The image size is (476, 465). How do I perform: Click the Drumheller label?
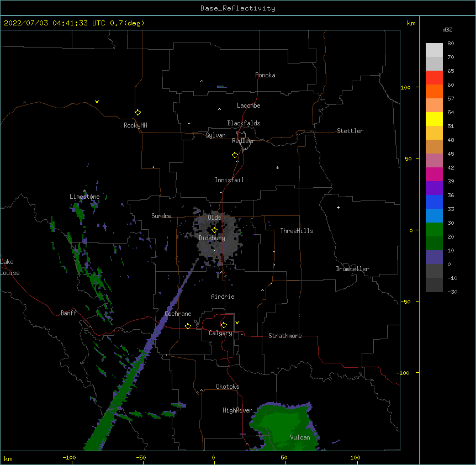point(352,269)
